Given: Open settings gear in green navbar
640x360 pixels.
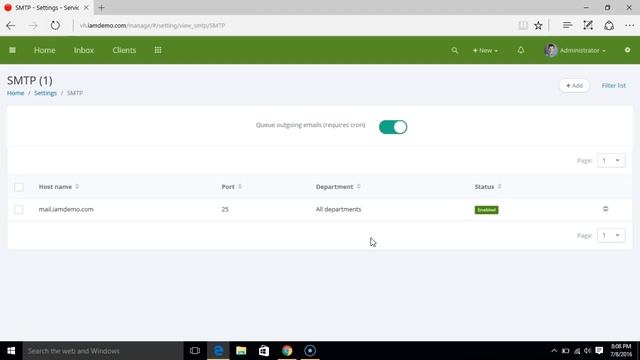Looking at the screenshot, I should tap(627, 50).
